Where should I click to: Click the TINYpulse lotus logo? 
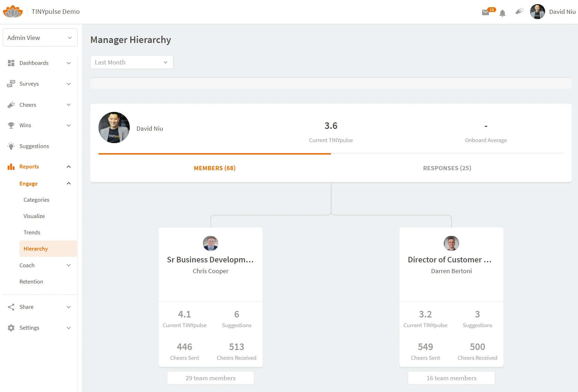click(13, 11)
